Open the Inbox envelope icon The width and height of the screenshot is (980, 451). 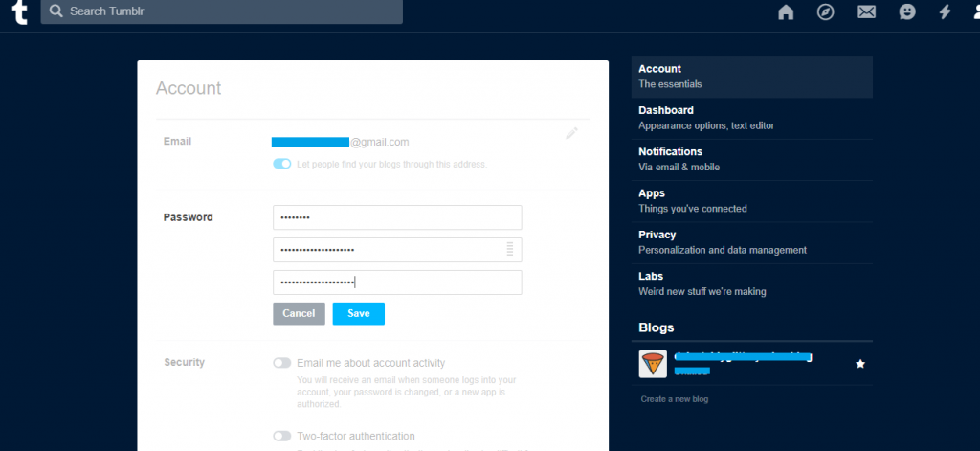(x=866, y=12)
